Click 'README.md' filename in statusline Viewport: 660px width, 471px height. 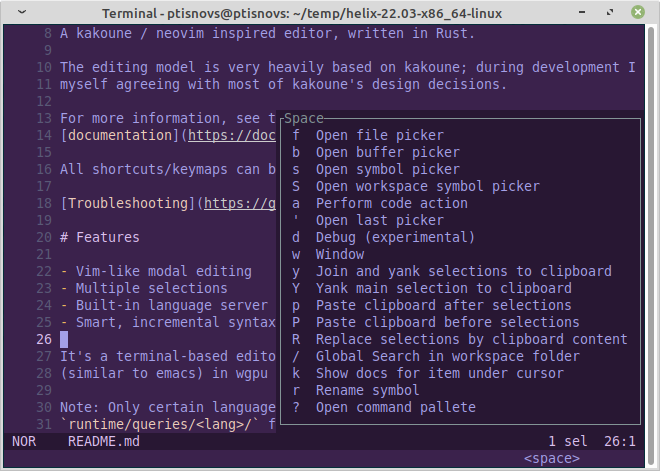(x=104, y=442)
